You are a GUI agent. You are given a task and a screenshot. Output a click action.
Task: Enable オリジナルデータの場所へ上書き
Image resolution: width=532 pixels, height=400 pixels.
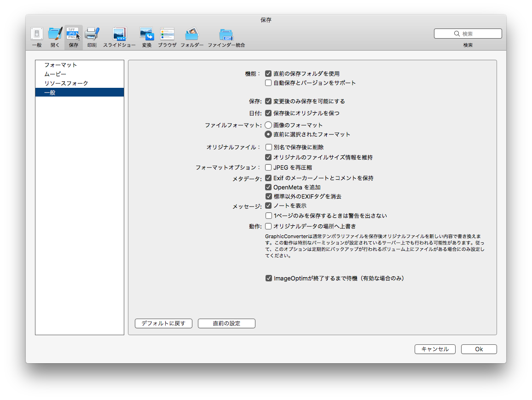point(268,226)
